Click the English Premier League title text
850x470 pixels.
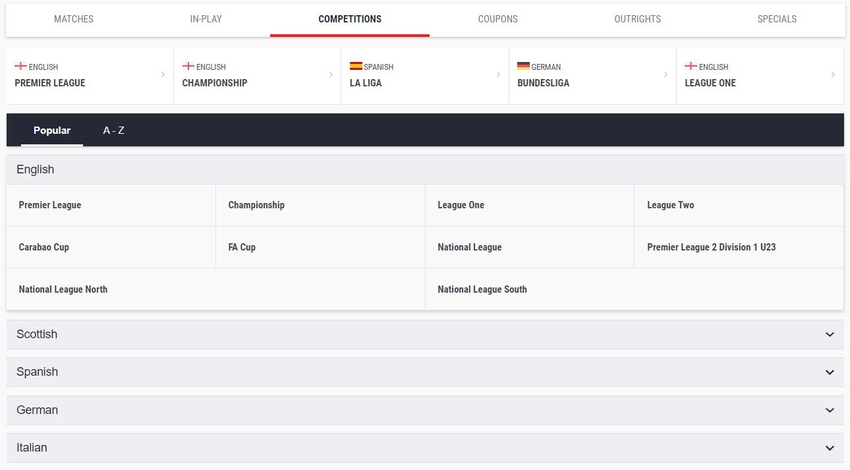(50, 83)
